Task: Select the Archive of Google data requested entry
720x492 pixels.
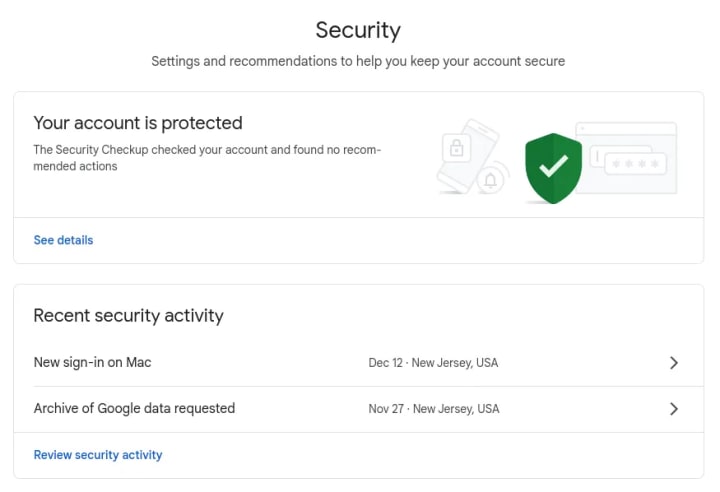Action: pos(134,408)
